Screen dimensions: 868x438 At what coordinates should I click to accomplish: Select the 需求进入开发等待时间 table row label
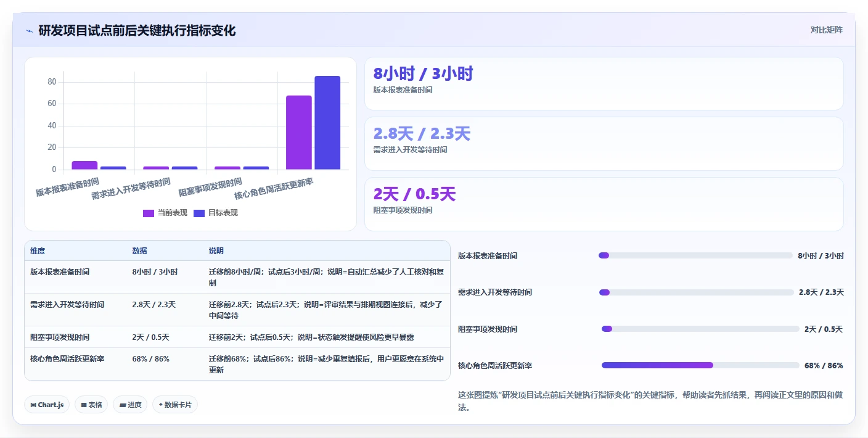[67, 305]
